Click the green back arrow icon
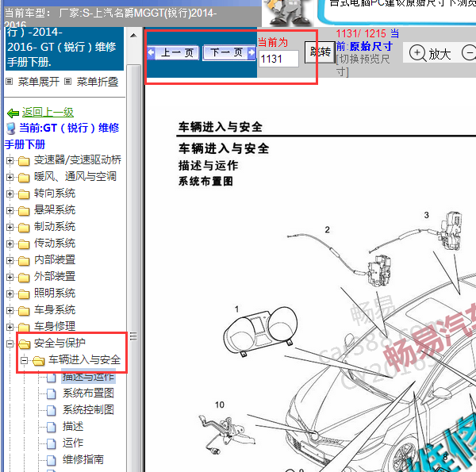 [13, 113]
